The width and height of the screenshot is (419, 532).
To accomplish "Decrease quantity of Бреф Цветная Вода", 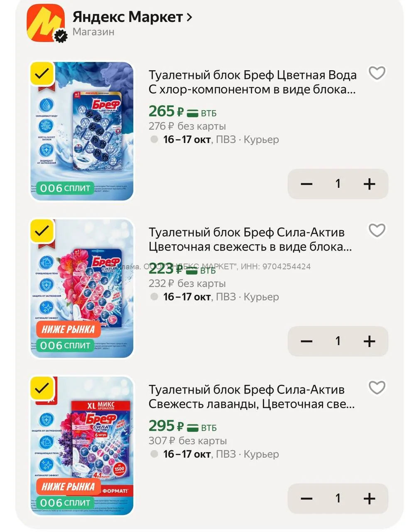I will (306, 184).
